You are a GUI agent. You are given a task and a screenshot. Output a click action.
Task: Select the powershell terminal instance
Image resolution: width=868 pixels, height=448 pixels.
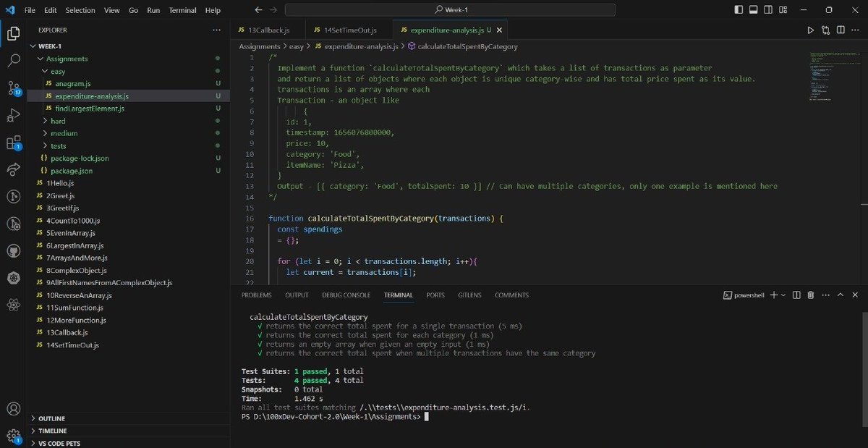(x=744, y=295)
